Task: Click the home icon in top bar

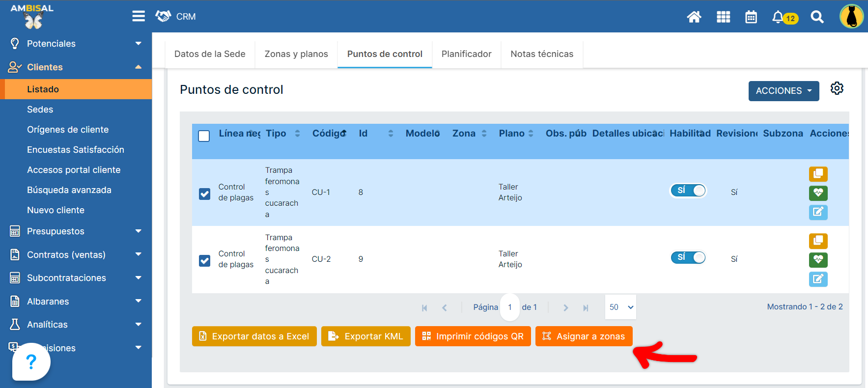Action: click(694, 17)
